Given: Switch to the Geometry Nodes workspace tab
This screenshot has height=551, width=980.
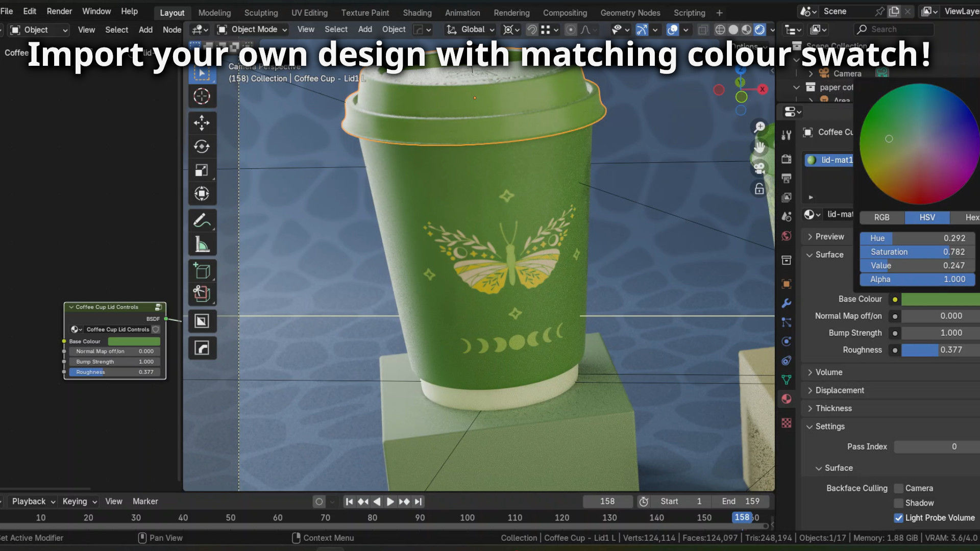Looking at the screenshot, I should click(x=630, y=13).
